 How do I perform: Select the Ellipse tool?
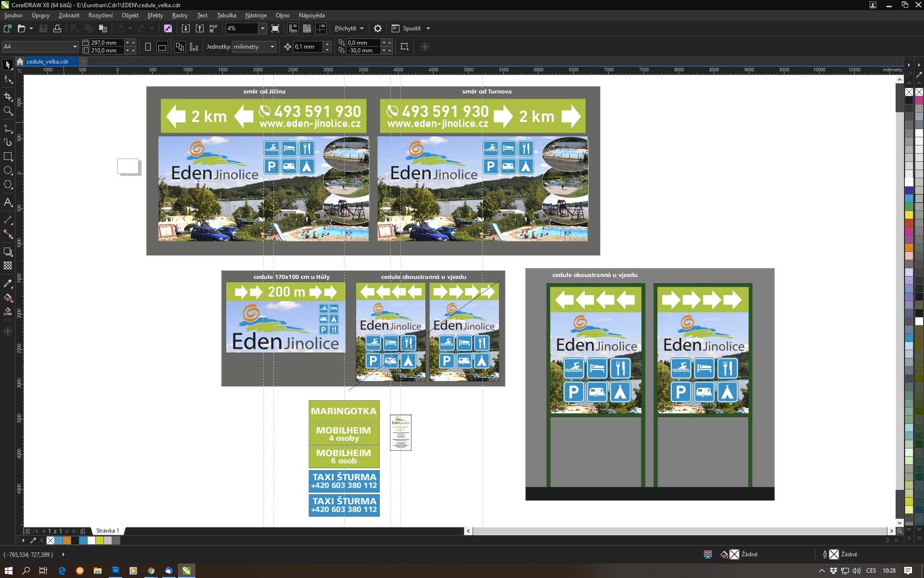[8, 171]
